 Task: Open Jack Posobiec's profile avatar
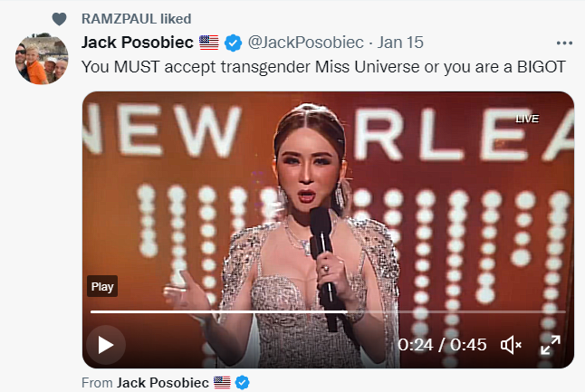tap(42, 61)
